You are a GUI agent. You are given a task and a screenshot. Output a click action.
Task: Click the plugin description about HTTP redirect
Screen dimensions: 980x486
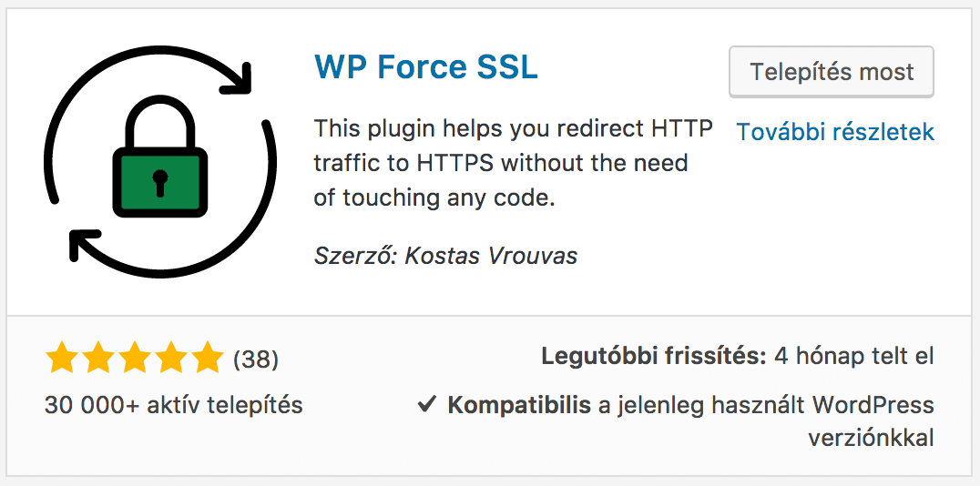point(513,163)
